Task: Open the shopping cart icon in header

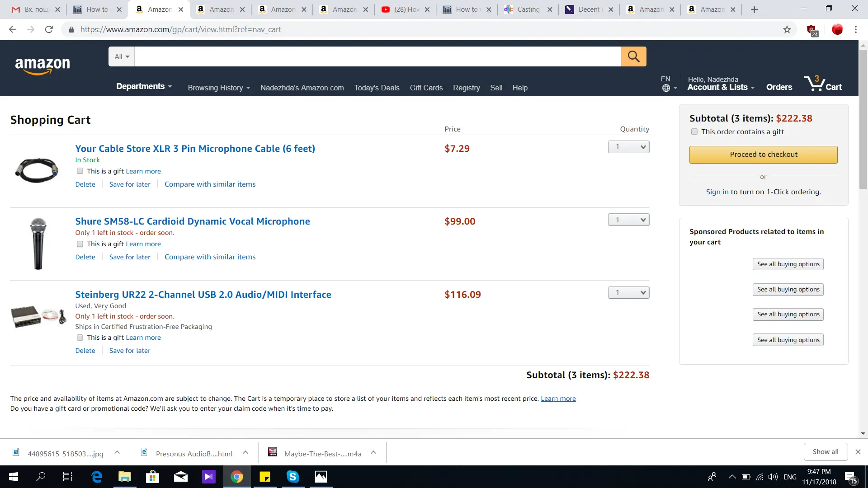Action: point(823,84)
